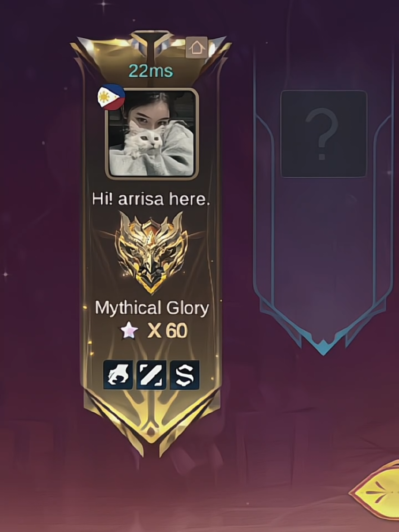Tap the question mark empty slot
Image resolution: width=399 pixels, height=532 pixels.
pos(324,134)
